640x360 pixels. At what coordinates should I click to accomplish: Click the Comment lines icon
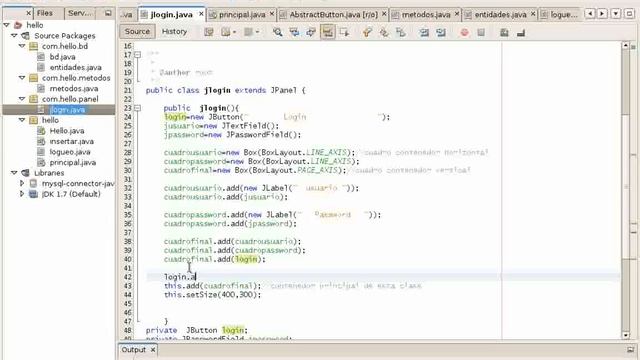tap(504, 32)
